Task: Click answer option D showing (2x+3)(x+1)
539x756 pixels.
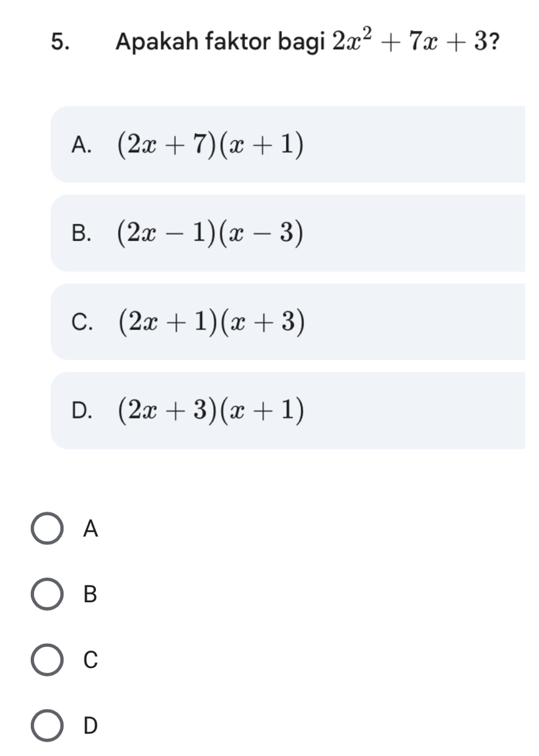Action: (x=263, y=410)
